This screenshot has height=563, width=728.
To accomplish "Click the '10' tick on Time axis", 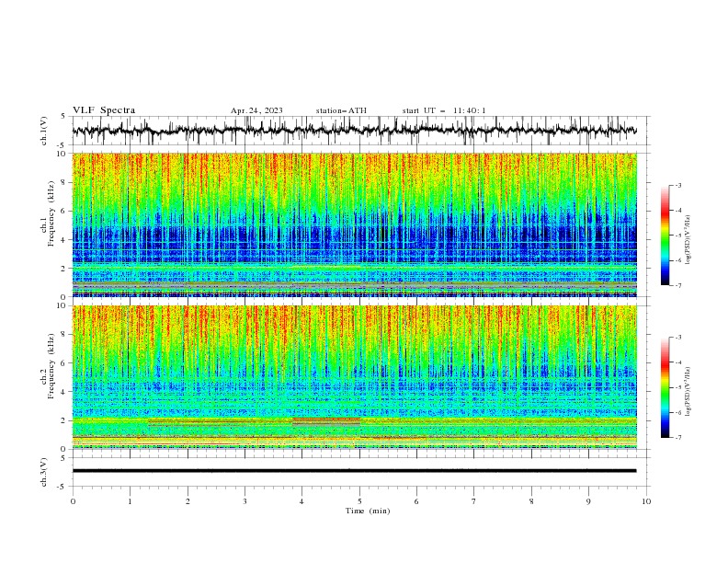I will click(x=646, y=501).
